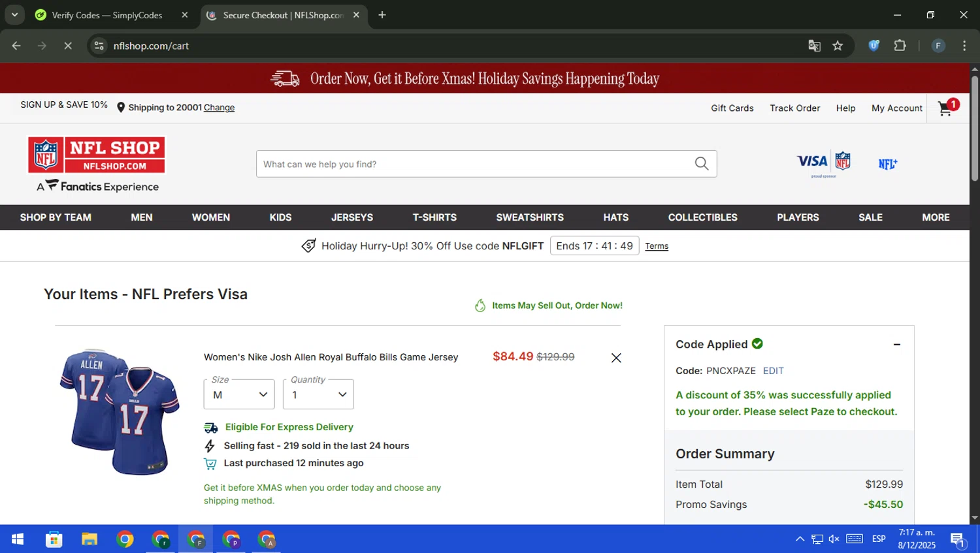The image size is (980, 553).
Task: Click the page vertical scrollbar
Action: coord(975,128)
